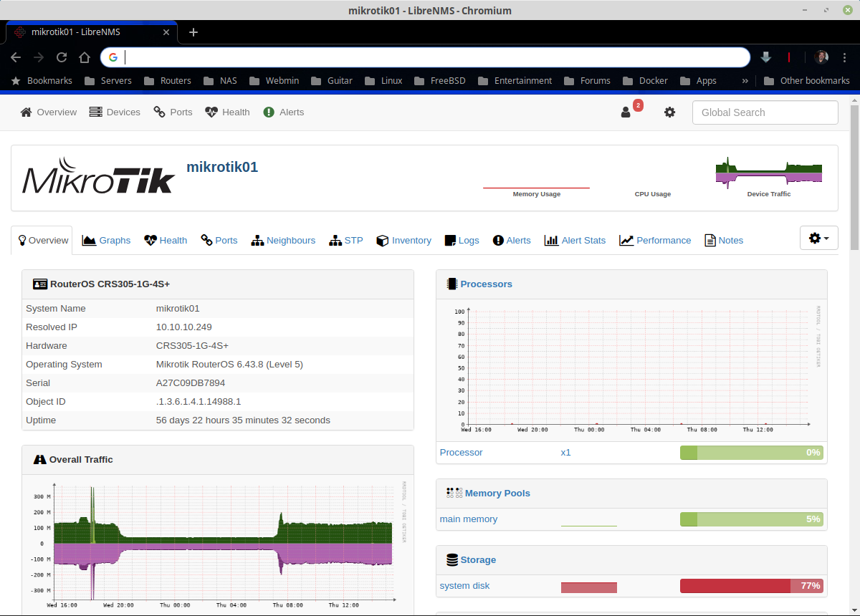This screenshot has width=860, height=616.
Task: Click the Processors panel heading link
Action: click(487, 284)
